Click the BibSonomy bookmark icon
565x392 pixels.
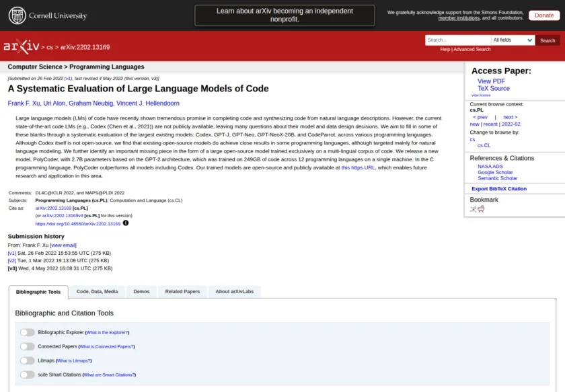click(x=474, y=209)
